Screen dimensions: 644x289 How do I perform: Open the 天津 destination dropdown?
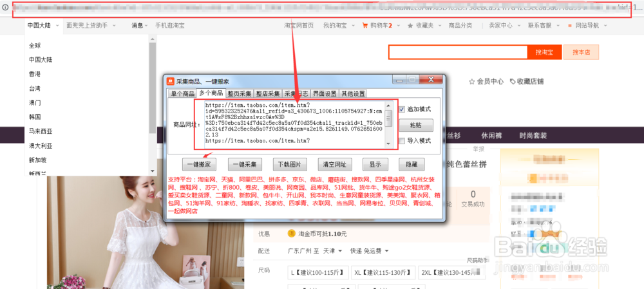[333, 251]
